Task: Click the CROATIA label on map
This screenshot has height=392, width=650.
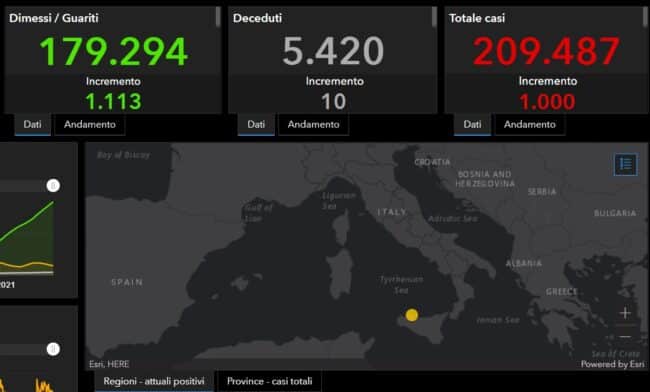Action: pyautogui.click(x=432, y=162)
